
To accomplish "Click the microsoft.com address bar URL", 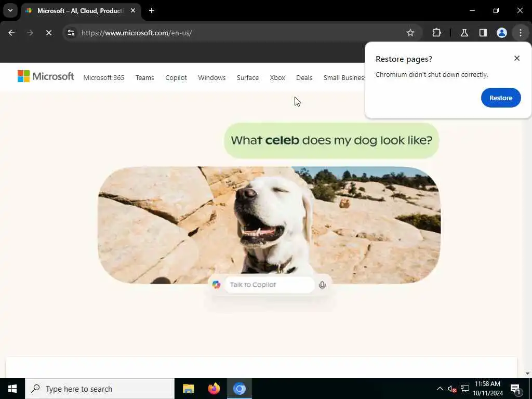I will tap(137, 33).
